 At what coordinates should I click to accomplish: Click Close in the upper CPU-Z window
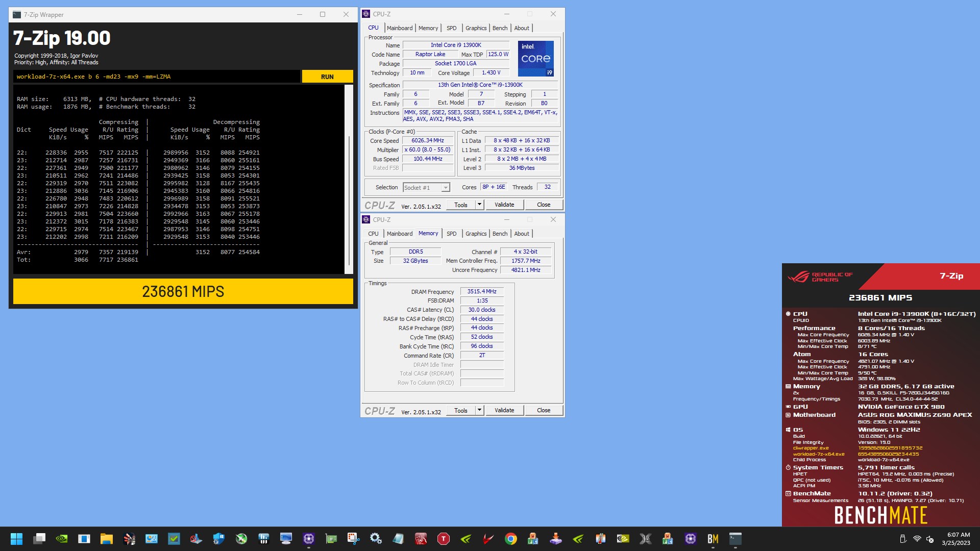[544, 205]
